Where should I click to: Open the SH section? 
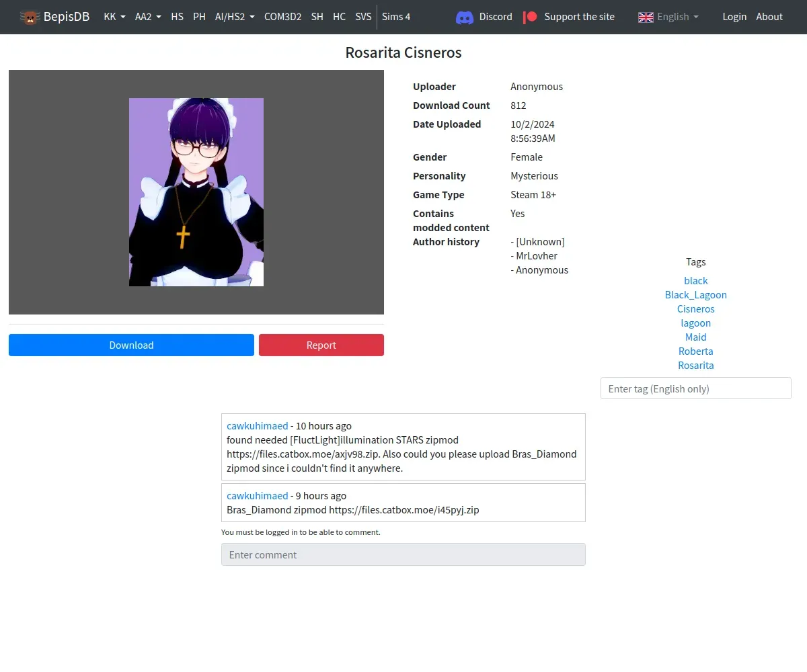317,17
